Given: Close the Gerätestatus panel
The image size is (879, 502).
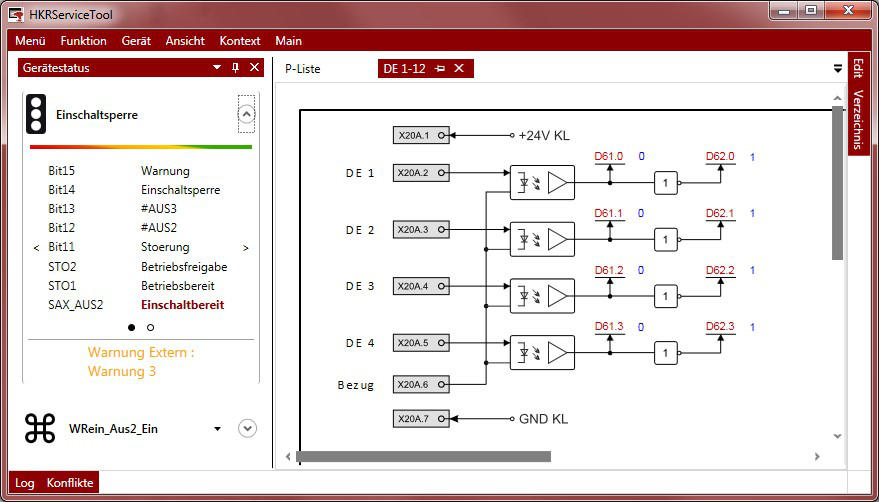Looking at the screenshot, I should tap(254, 68).
